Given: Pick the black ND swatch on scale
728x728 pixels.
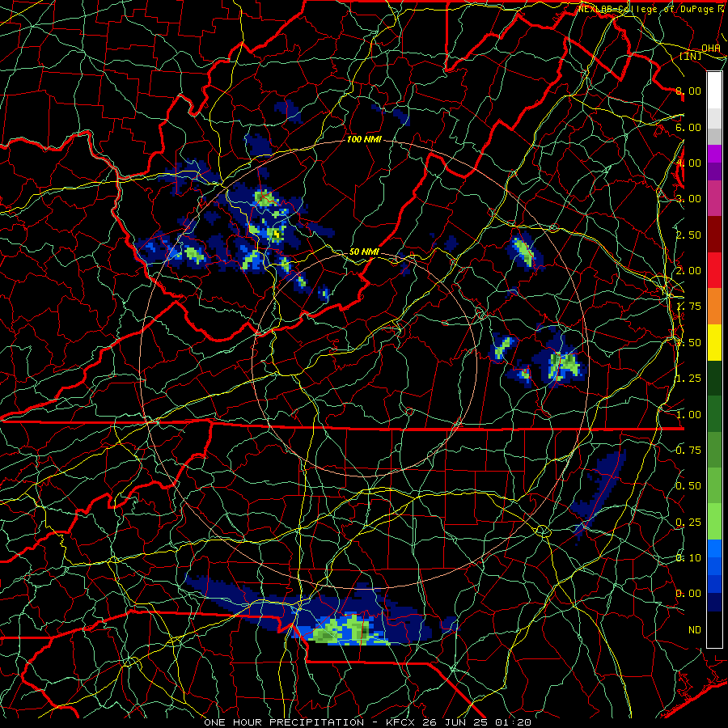Looking at the screenshot, I should pos(714,629).
